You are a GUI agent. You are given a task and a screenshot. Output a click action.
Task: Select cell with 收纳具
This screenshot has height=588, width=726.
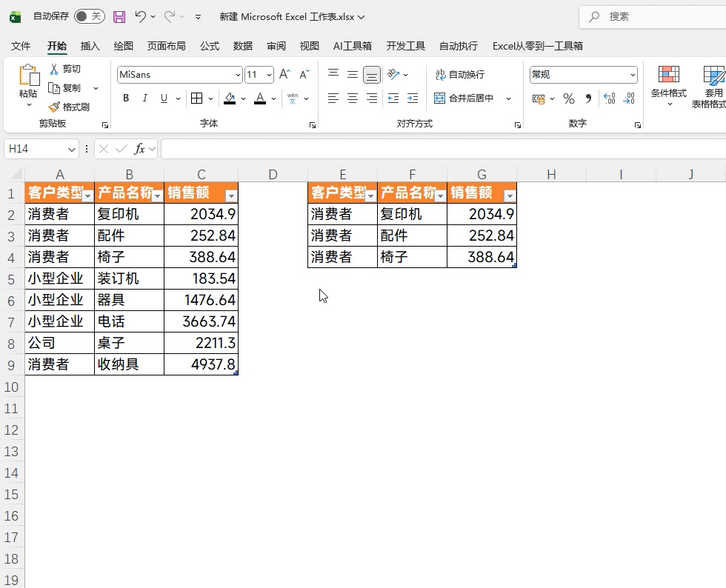coord(129,364)
